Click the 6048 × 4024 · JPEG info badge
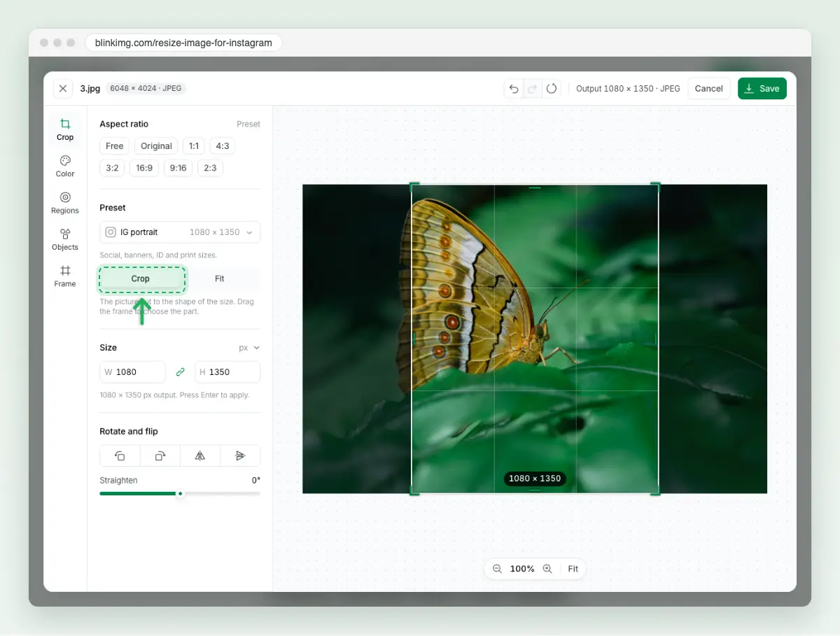This screenshot has height=636, width=840. point(146,89)
